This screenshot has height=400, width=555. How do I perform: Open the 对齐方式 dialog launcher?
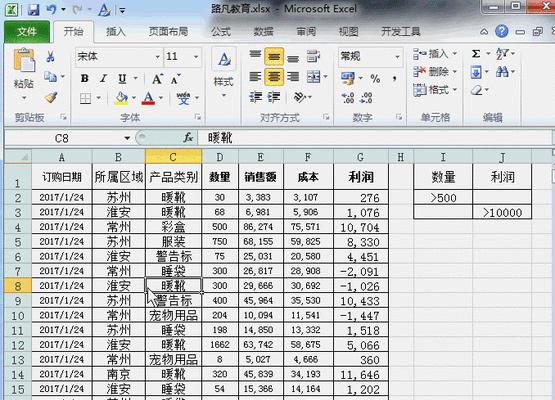tap(326, 117)
